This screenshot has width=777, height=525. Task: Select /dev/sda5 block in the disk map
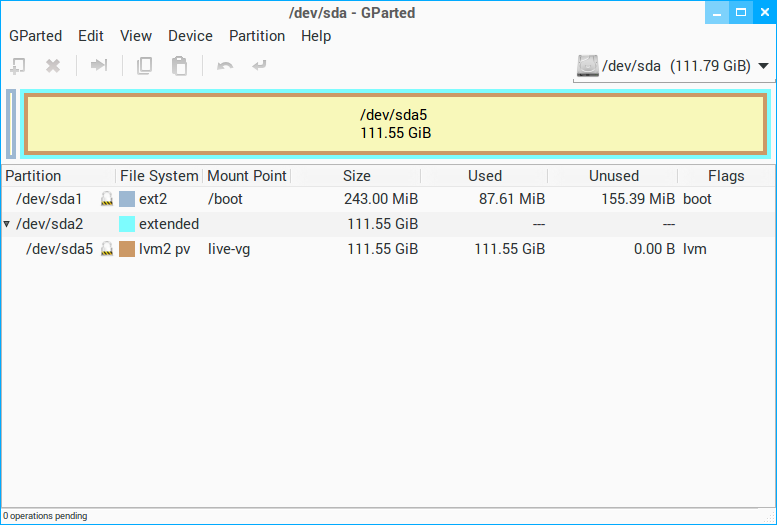(395, 124)
